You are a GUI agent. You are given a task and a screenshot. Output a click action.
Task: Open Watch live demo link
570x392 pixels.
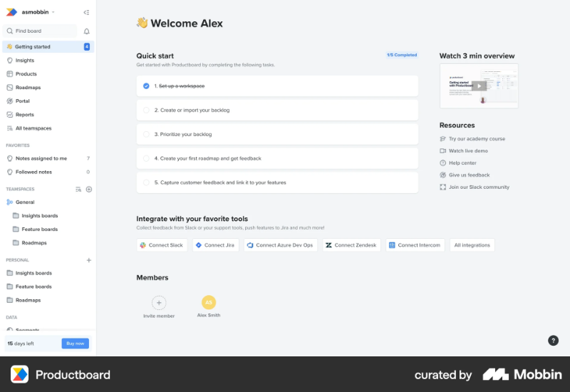point(468,151)
